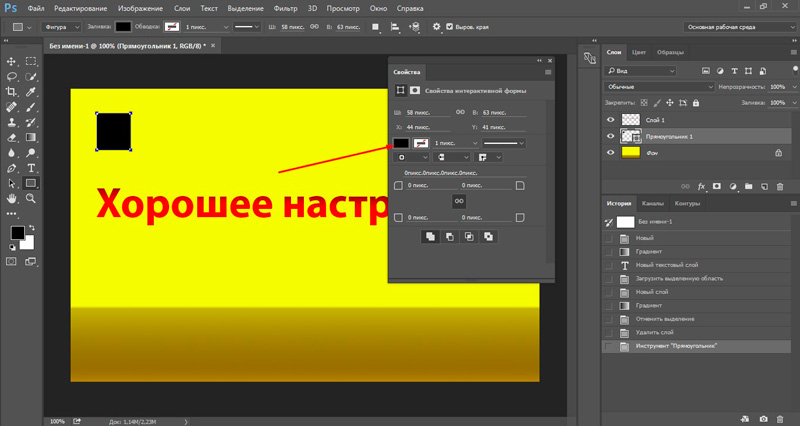
Task: Open the Обычные blend mode dropdown
Action: coord(652,87)
